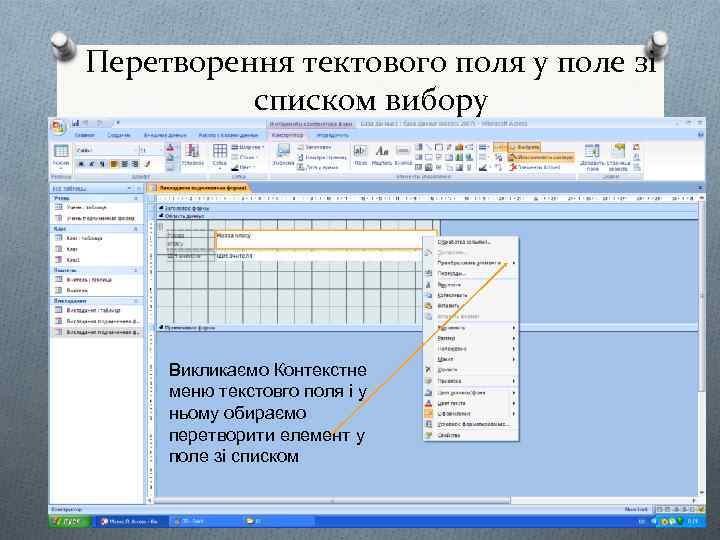Collapse the Учень group in the navigation pane
This screenshot has height=540, width=720.
click(135, 198)
